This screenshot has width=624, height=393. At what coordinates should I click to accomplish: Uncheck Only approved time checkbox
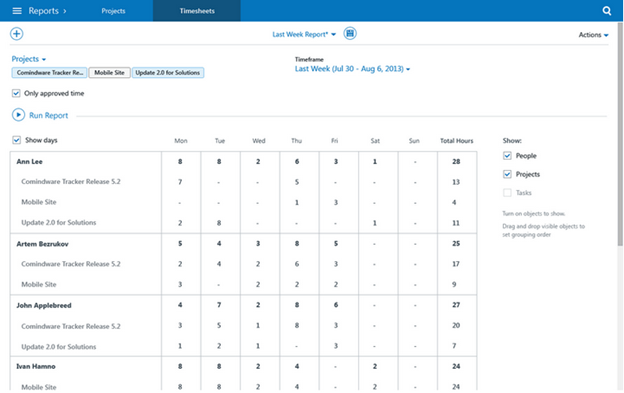tap(16, 93)
